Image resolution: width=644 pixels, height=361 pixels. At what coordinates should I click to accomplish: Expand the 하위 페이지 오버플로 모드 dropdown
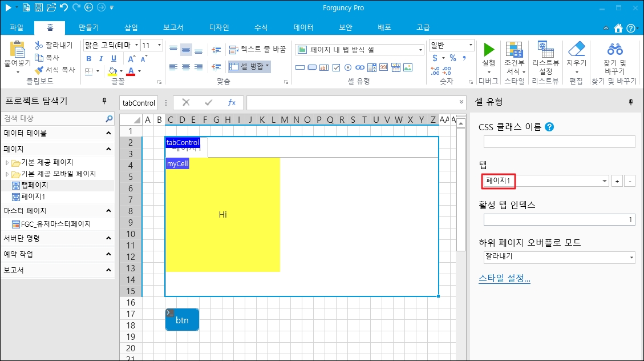[631, 258]
